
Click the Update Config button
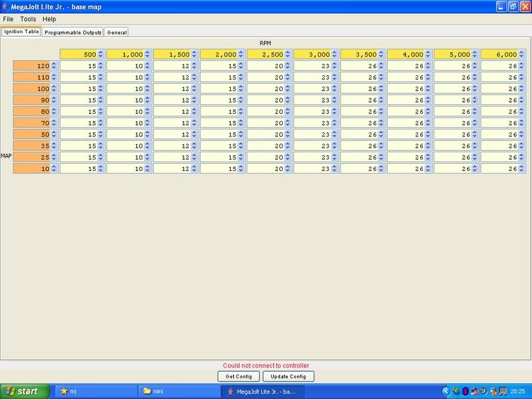288,376
